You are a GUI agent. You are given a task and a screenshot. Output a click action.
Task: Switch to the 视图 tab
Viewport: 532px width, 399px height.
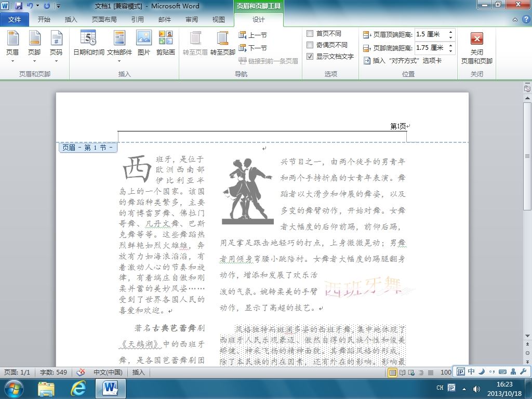point(219,20)
